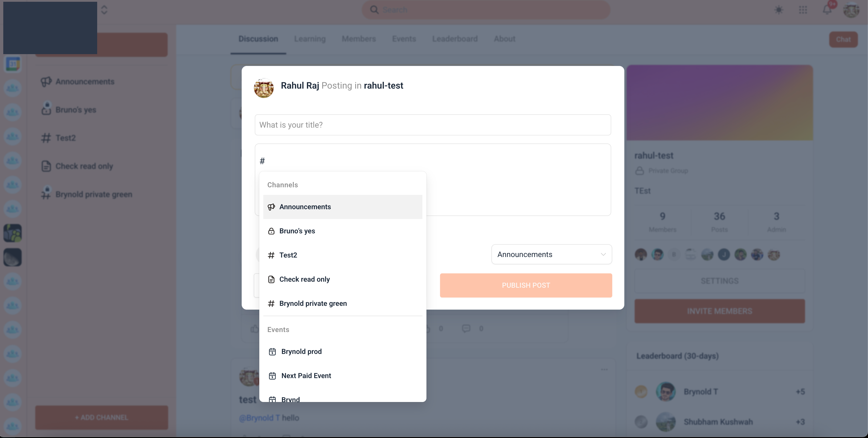This screenshot has height=438, width=868.
Task: Click the purple gradient group banner
Action: click(720, 103)
